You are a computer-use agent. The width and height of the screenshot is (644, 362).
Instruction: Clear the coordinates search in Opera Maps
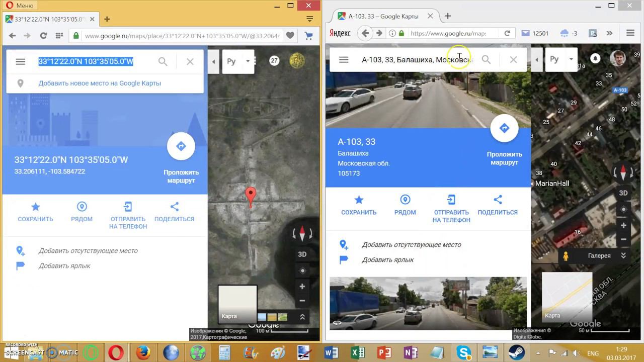190,61
